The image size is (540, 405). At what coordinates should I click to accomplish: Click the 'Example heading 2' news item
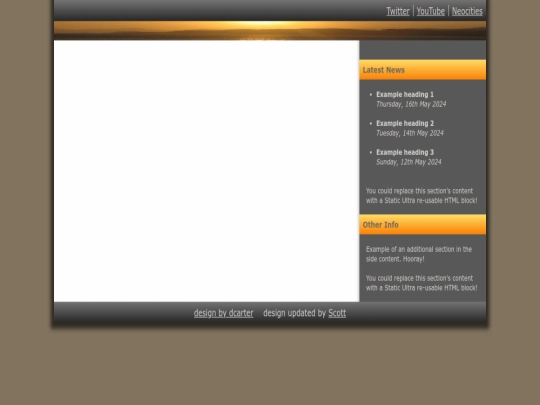tap(405, 123)
